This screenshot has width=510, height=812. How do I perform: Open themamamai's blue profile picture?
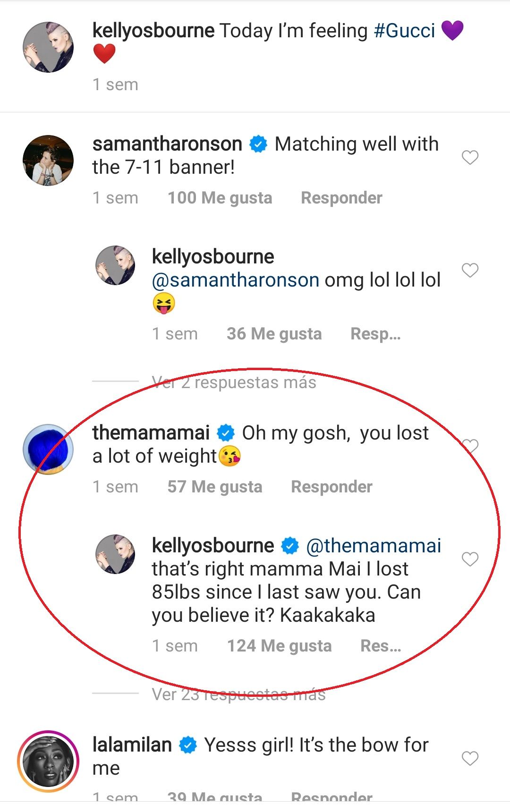[48, 449]
